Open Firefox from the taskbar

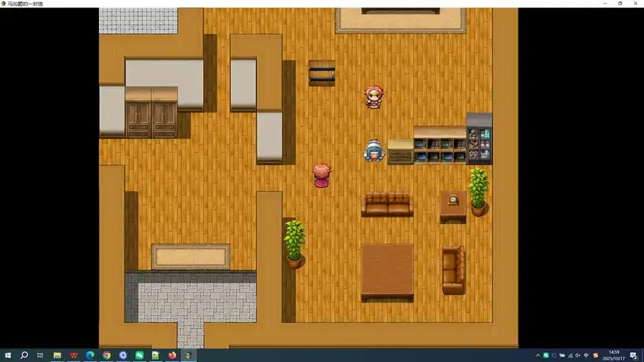pyautogui.click(x=172, y=355)
